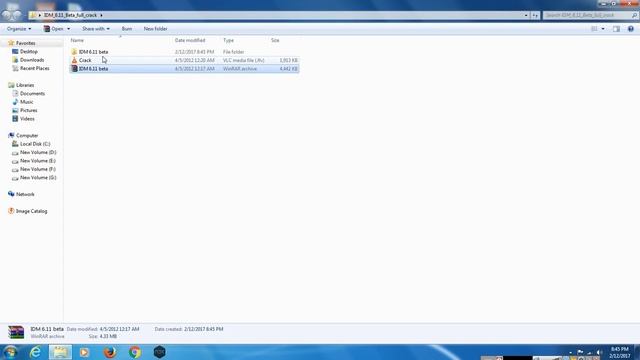Click 'VLC media file' type cell
The image size is (640, 360).
click(244, 60)
